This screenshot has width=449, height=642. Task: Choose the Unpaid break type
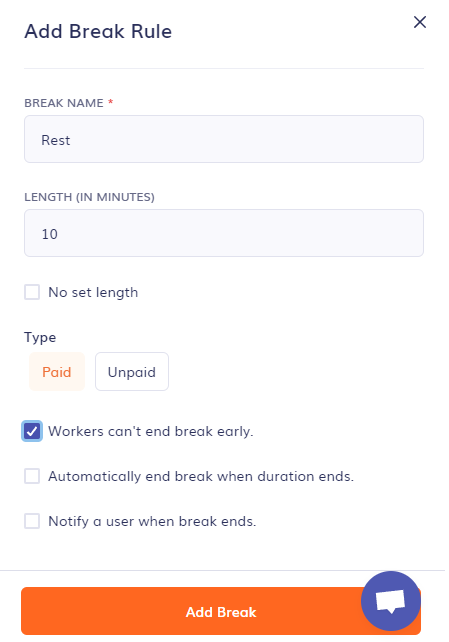point(132,372)
